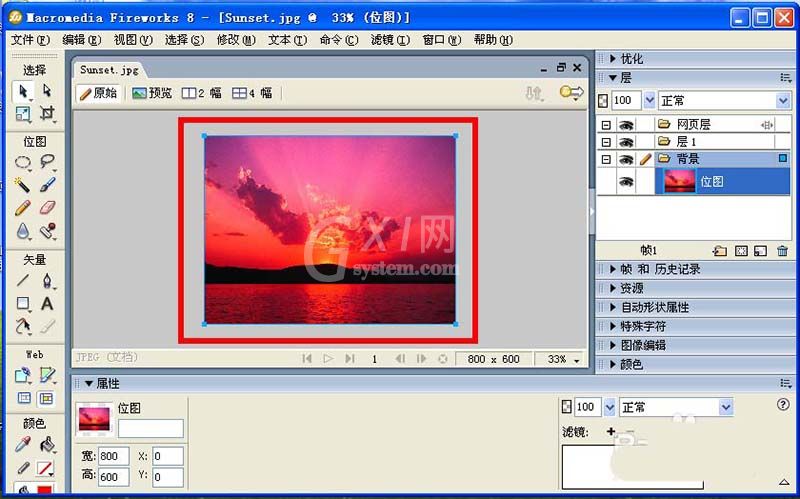800x499 pixels.
Task: Hide the 网页层 layer
Action: [x=626, y=125]
